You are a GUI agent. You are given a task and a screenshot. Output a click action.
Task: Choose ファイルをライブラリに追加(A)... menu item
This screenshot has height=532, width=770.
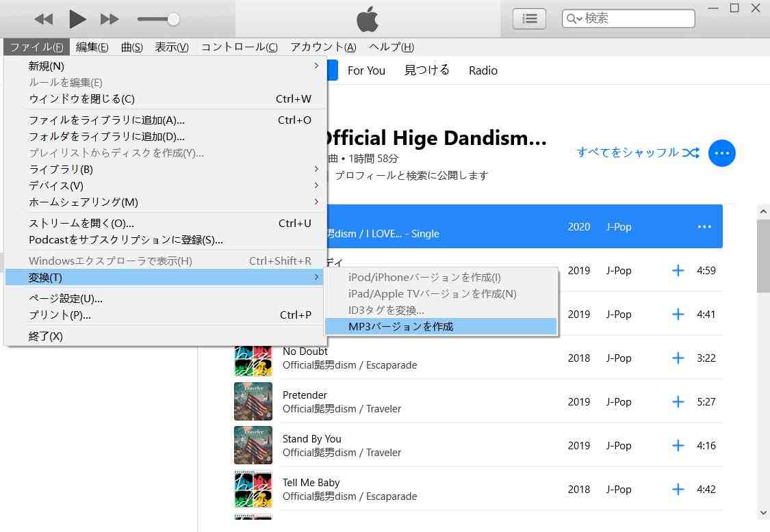tap(107, 120)
